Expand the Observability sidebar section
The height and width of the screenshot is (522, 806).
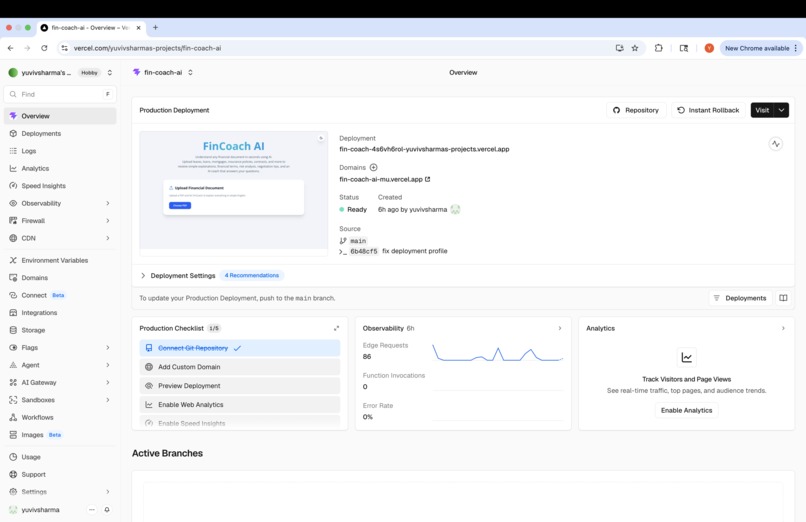pyautogui.click(x=107, y=203)
